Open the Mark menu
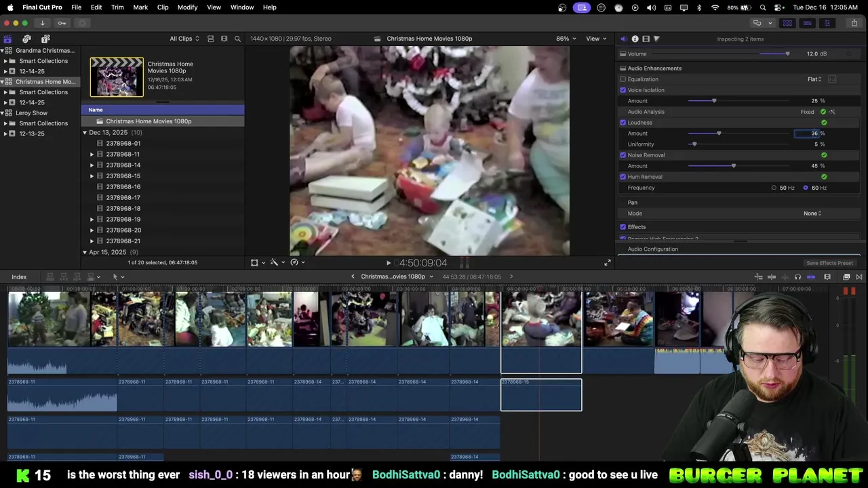Image resolution: width=868 pixels, height=488 pixels. (x=140, y=7)
